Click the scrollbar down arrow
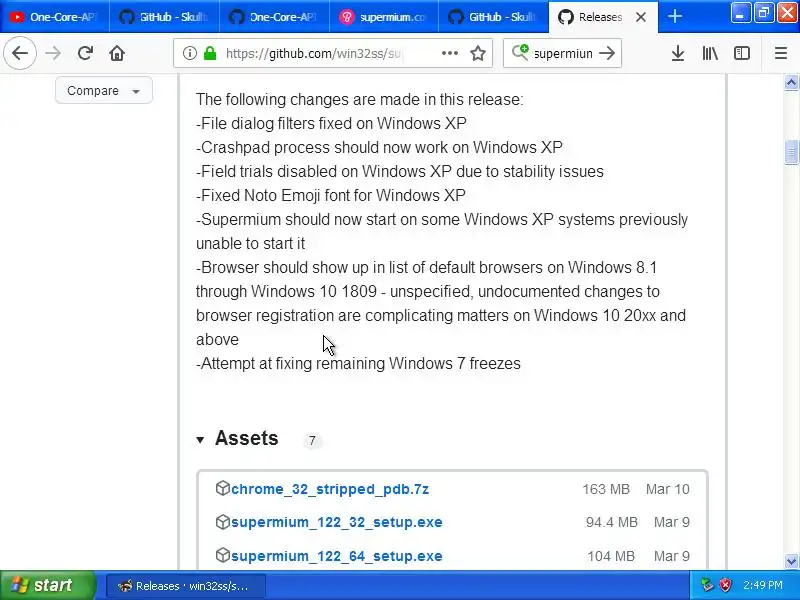Viewport: 800px width, 600px height. coord(791,561)
